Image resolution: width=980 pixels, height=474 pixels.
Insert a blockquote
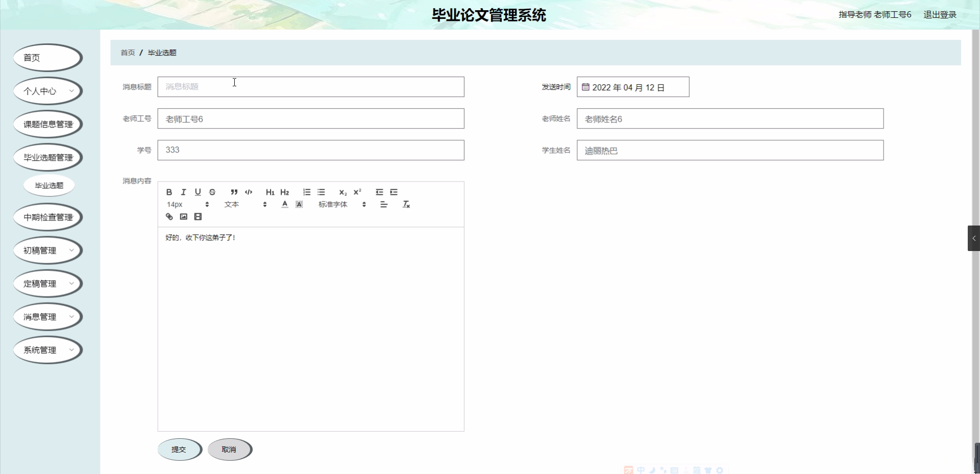[234, 192]
